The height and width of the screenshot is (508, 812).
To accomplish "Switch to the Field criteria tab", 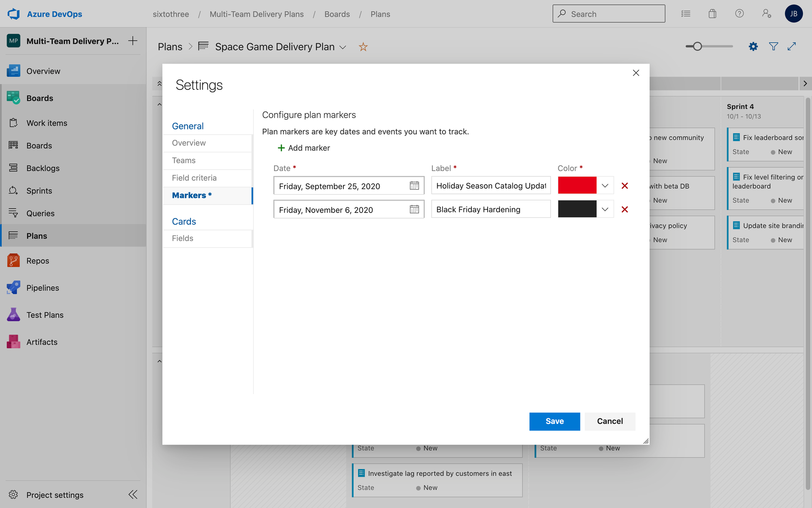I will coord(194,178).
